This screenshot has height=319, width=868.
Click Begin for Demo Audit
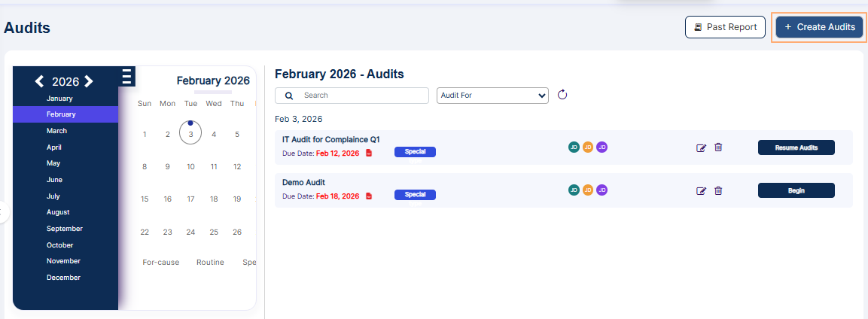click(x=796, y=190)
